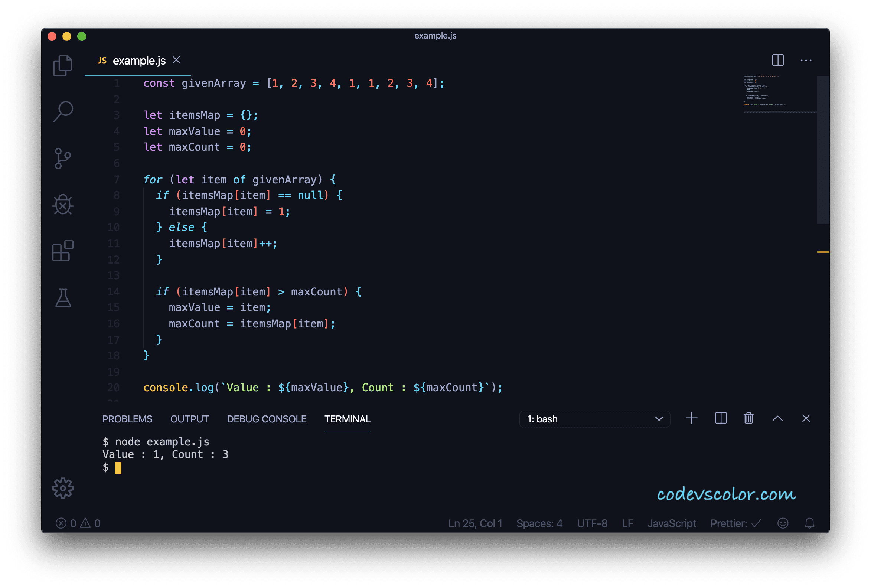Open the Debug bug icon
This screenshot has height=588, width=871.
coord(63,205)
